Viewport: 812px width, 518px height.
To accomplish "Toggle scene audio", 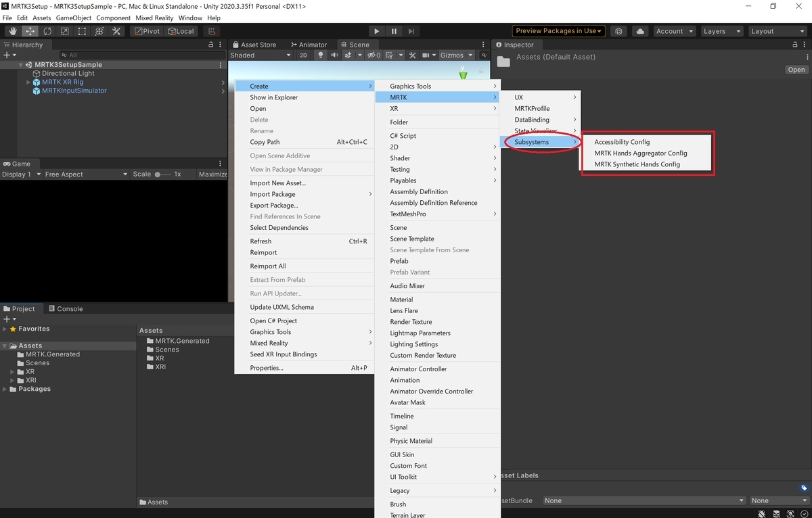I will (x=334, y=55).
